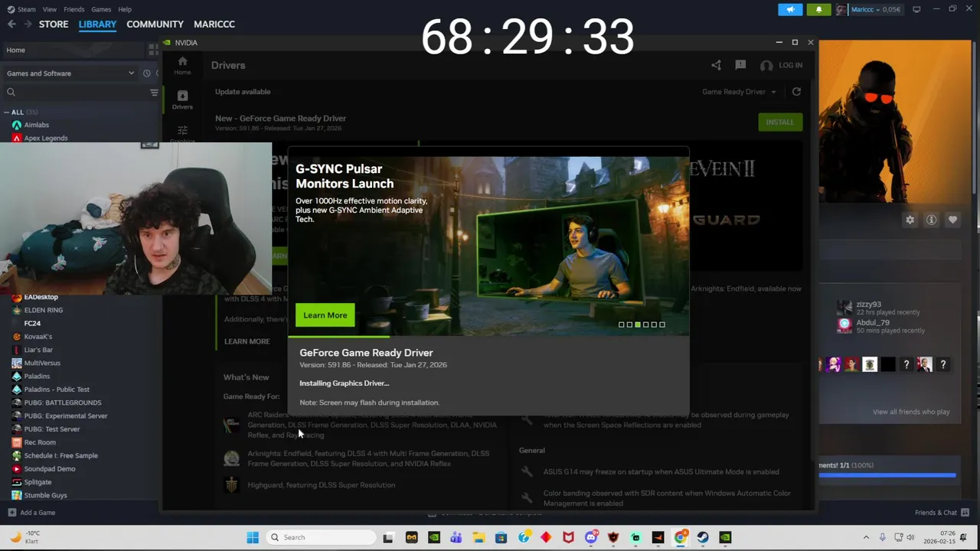Image resolution: width=980 pixels, height=551 pixels.
Task: Open Graphics settings icon in NVIDIA sidebar
Action: coord(182,132)
